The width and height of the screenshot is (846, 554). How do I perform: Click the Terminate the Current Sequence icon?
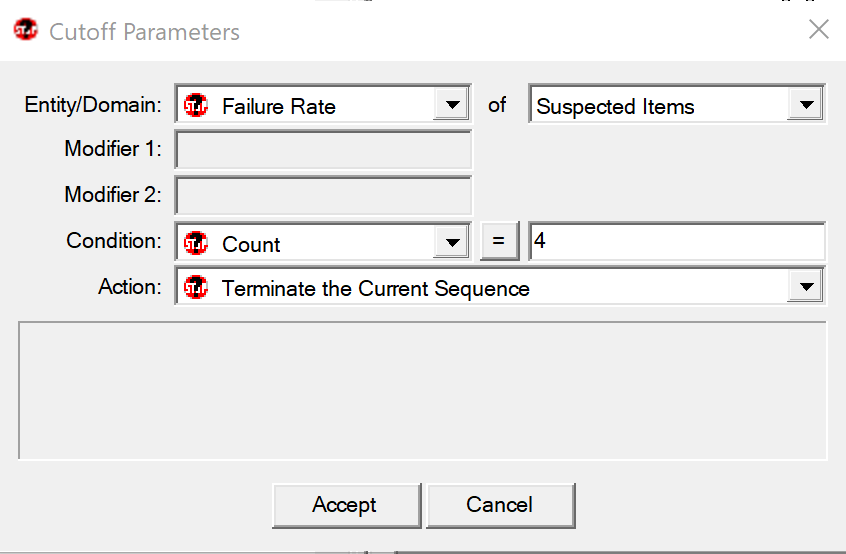point(195,288)
